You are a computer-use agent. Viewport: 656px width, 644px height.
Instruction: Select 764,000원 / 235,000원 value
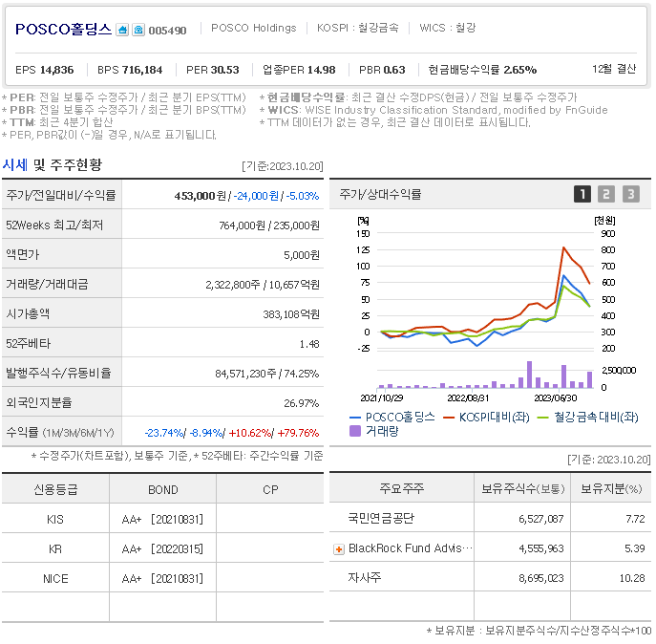tap(269, 225)
